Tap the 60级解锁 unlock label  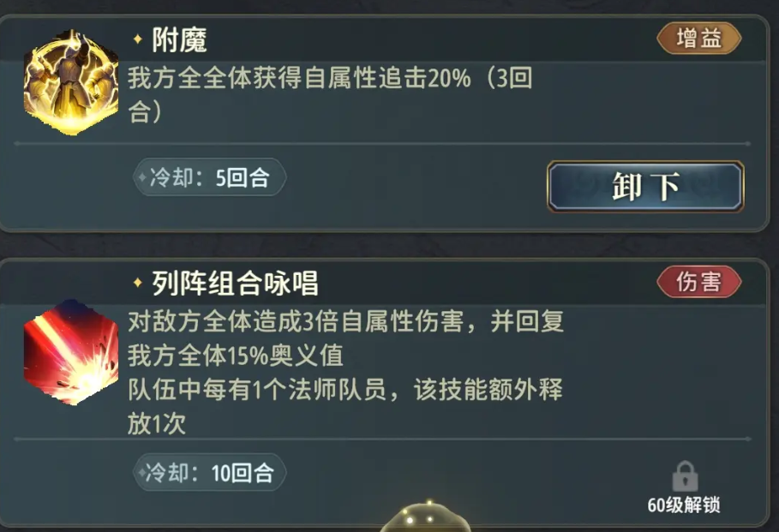click(x=684, y=505)
